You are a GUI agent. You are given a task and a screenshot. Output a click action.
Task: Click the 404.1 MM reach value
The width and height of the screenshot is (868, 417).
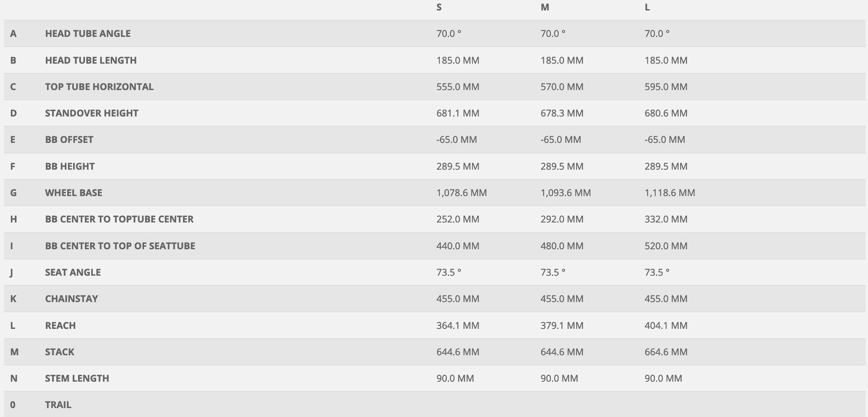[x=666, y=326]
